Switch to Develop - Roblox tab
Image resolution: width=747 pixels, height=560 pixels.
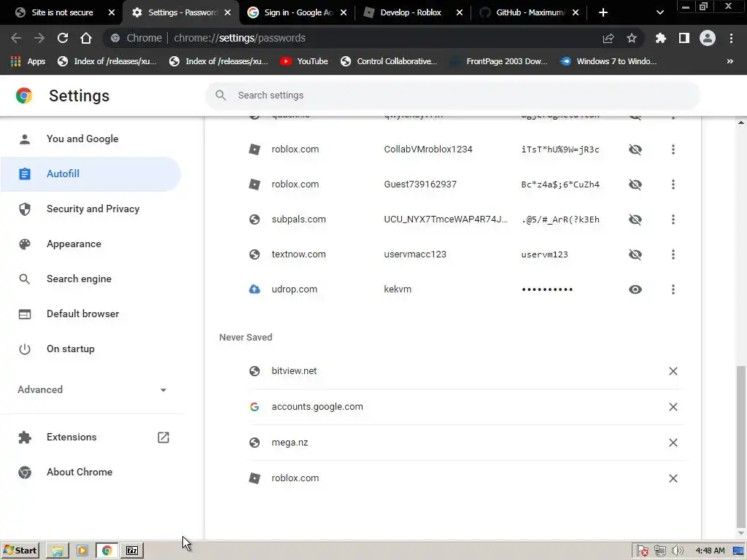pos(411,12)
